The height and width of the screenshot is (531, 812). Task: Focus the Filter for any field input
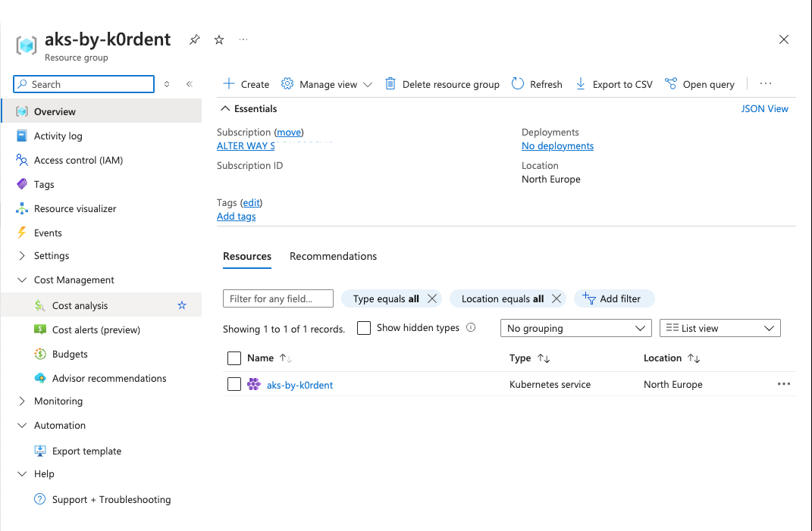277,298
